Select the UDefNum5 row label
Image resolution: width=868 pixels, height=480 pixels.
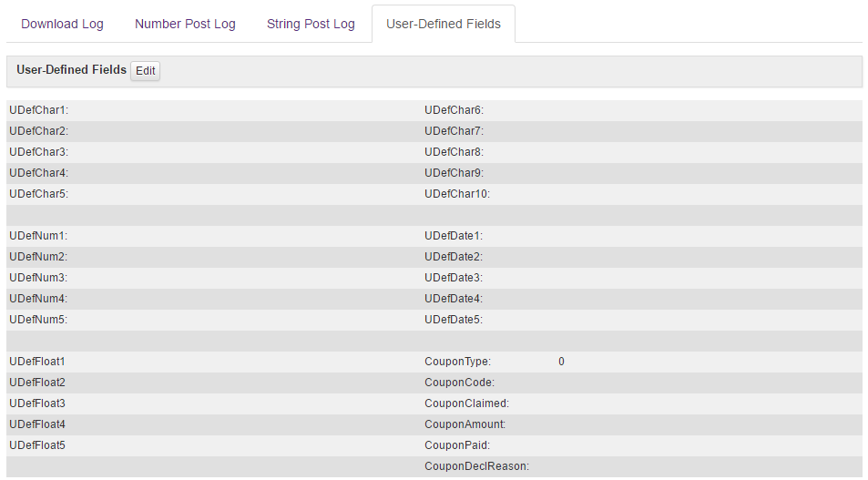point(38,320)
